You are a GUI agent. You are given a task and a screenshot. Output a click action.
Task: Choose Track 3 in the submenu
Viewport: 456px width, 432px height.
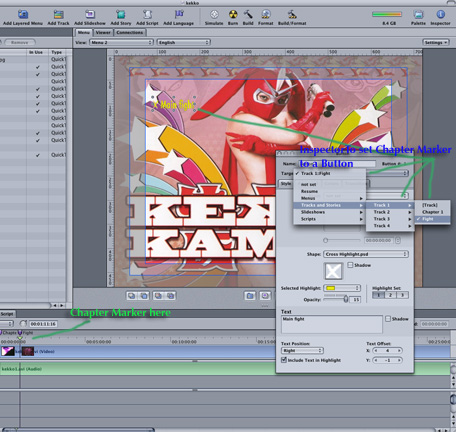pos(390,219)
